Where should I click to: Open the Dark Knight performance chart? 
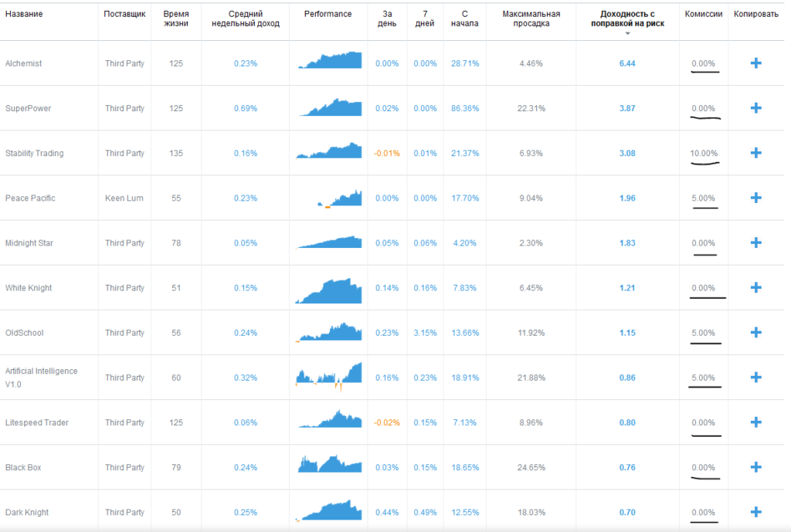[x=328, y=512]
